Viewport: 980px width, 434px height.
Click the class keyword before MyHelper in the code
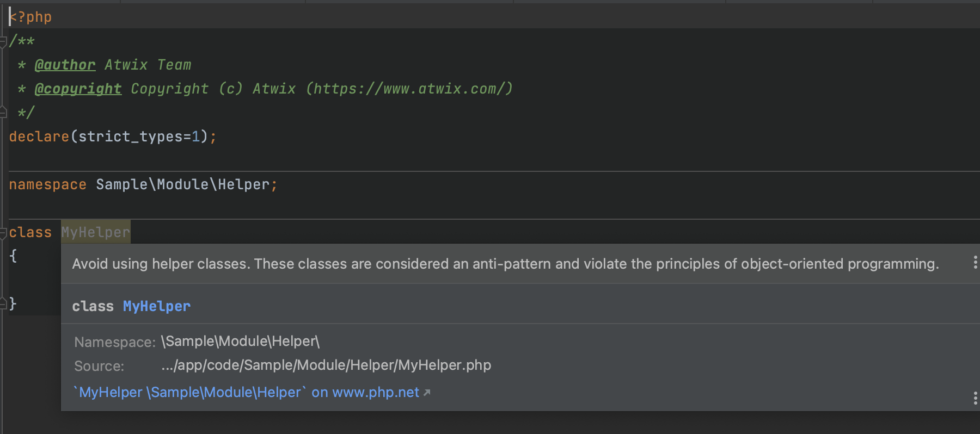coord(30,232)
